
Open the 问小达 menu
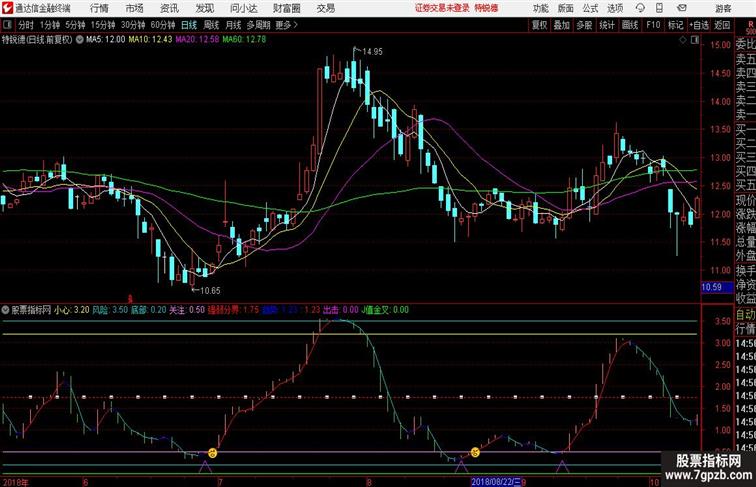(243, 8)
